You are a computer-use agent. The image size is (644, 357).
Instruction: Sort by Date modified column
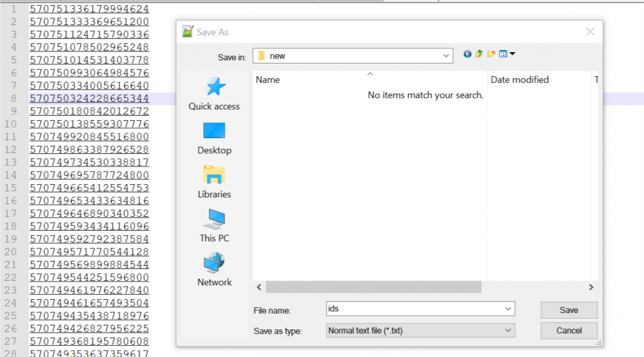tap(519, 80)
